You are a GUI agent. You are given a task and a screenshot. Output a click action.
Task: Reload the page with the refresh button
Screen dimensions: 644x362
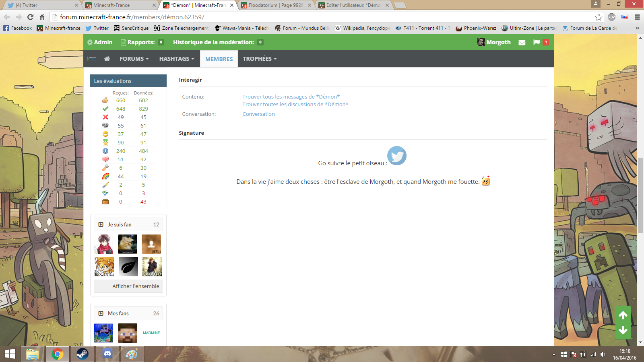point(30,17)
